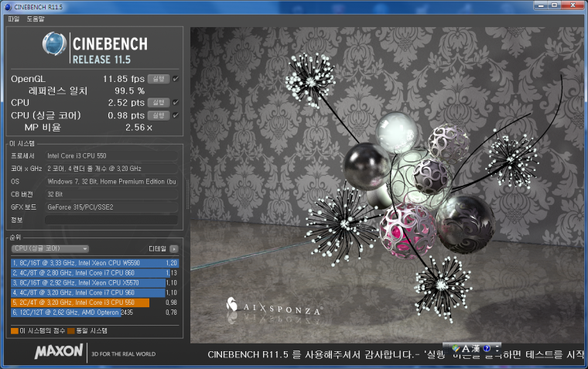Close the CINEBENCH window

[573, 5]
